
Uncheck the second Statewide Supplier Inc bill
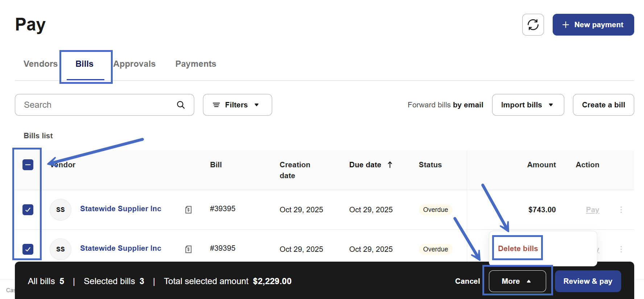[x=28, y=249]
